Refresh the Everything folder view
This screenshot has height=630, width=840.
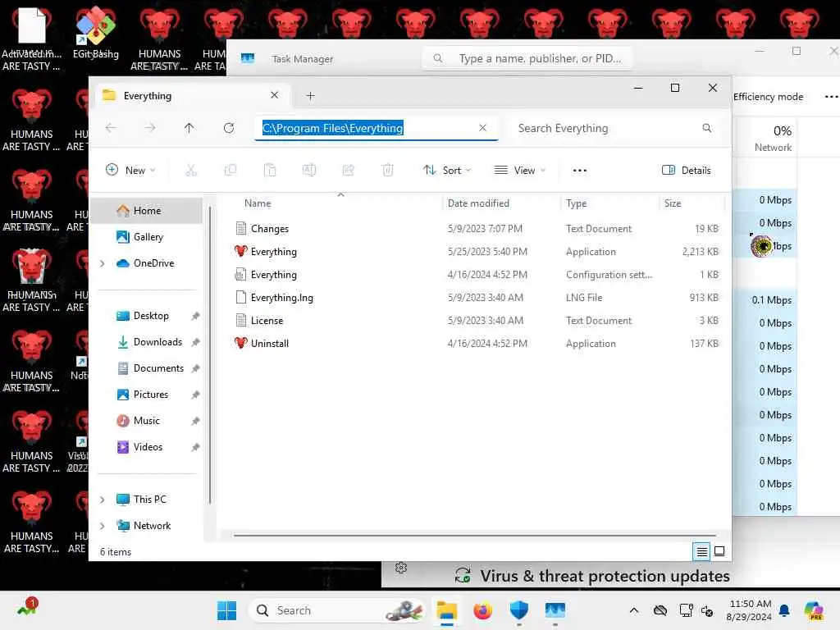pos(229,128)
